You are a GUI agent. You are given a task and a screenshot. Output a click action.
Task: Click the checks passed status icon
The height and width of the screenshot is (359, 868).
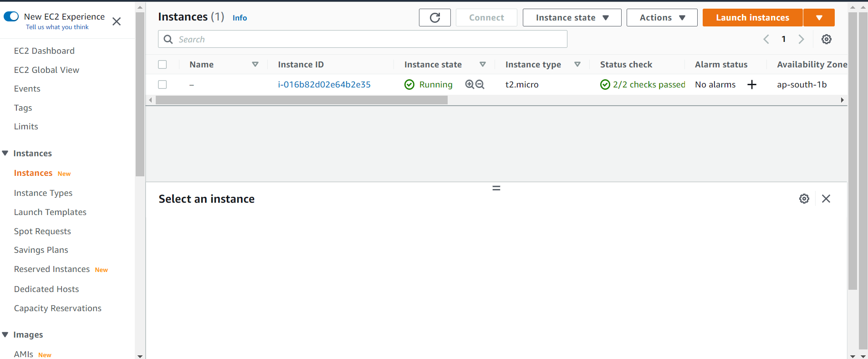pos(605,84)
